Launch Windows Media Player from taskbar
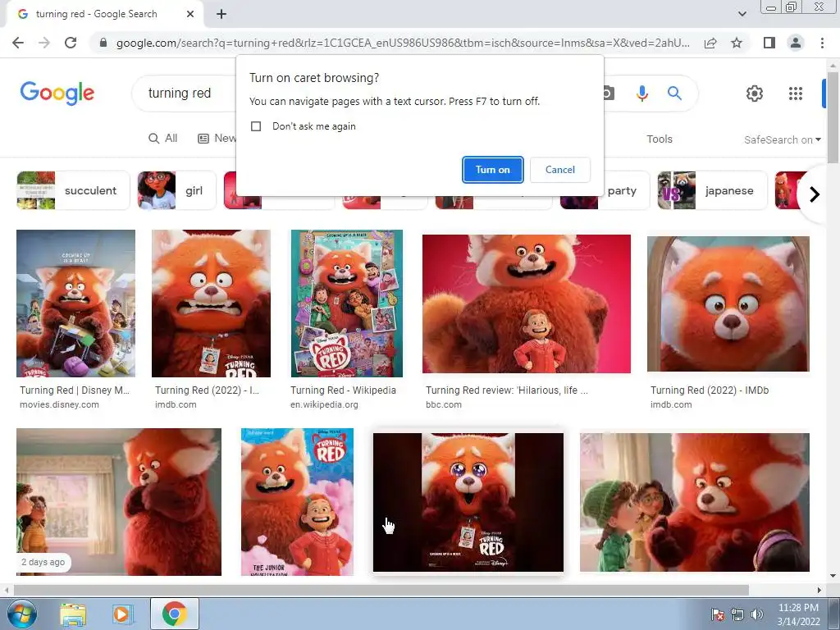 pos(123,614)
